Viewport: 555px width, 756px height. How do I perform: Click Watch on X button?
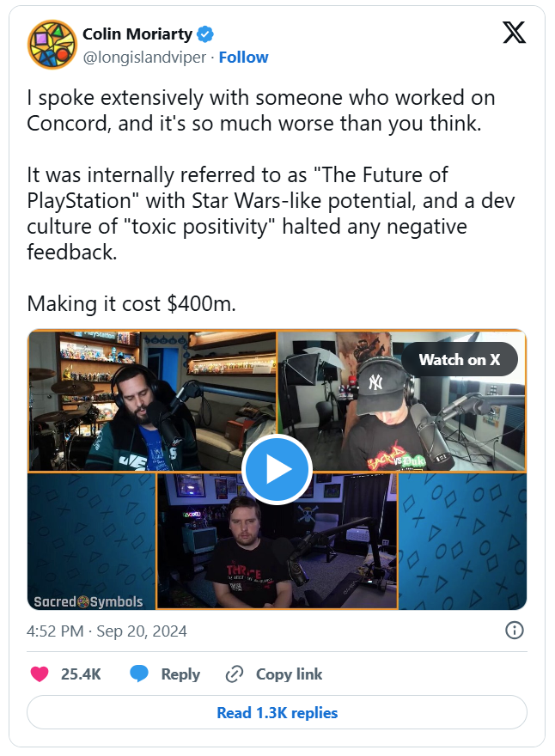coord(460,360)
